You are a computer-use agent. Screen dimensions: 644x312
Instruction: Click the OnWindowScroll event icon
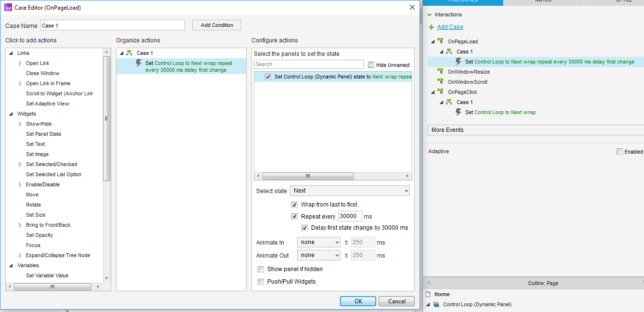click(440, 82)
